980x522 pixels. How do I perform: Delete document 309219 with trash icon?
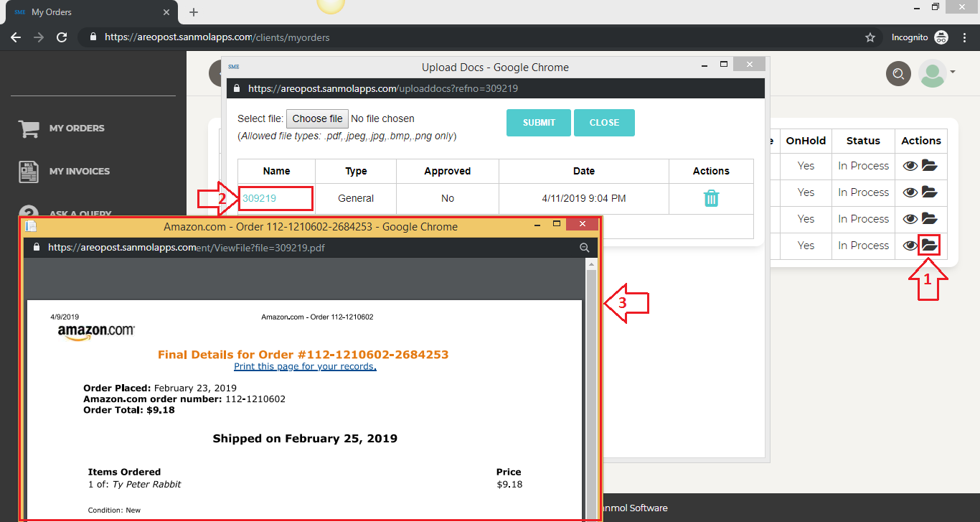coord(711,198)
